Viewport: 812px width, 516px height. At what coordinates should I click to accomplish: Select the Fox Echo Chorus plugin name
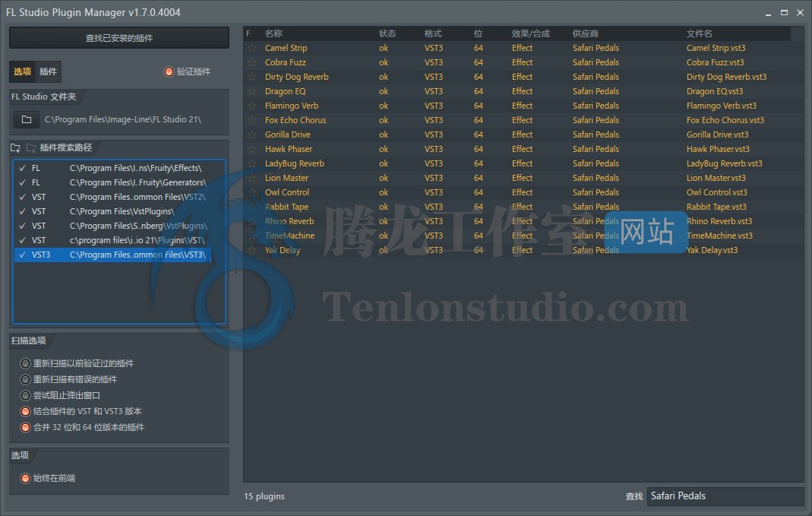[295, 120]
